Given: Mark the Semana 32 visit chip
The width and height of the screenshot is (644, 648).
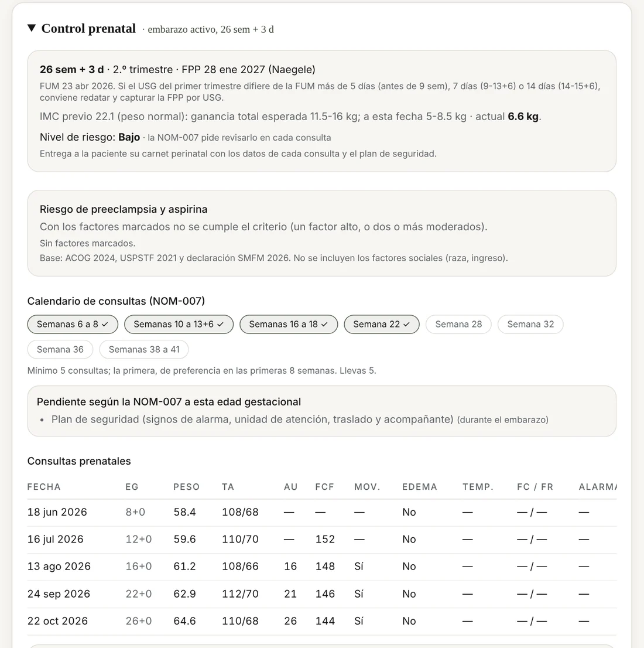Looking at the screenshot, I should [x=530, y=325].
